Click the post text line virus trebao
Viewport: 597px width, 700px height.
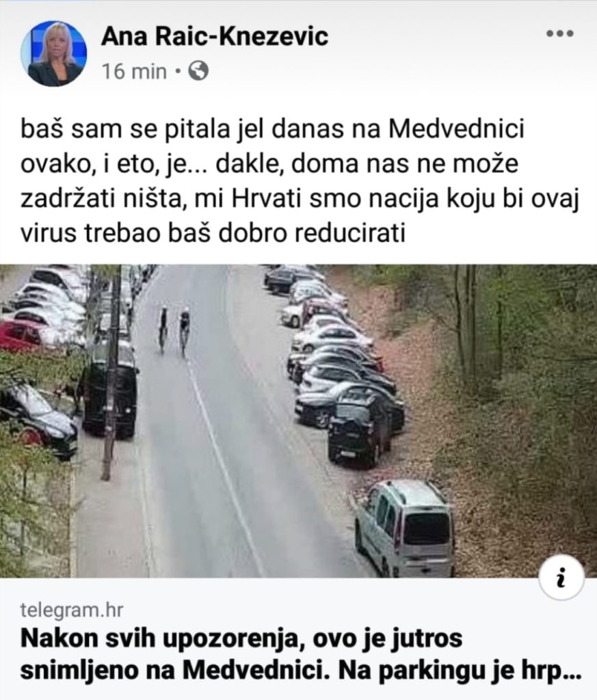213,233
